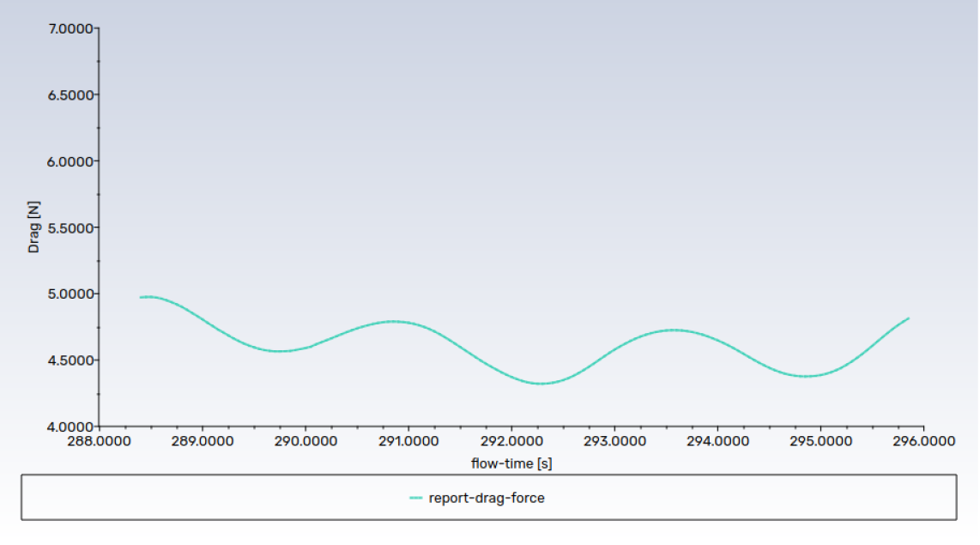This screenshot has width=980, height=545.
Task: Click the 4.5000 y-axis tick label
Action: pyautogui.click(x=70, y=360)
